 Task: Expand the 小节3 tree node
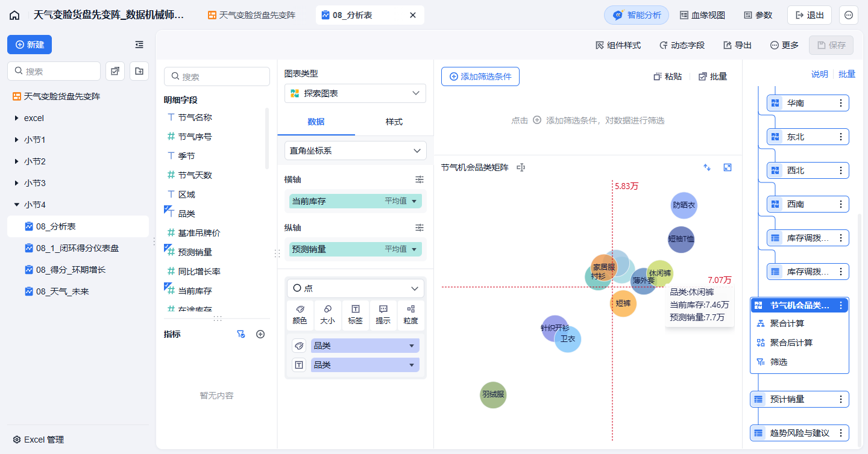[16, 183]
